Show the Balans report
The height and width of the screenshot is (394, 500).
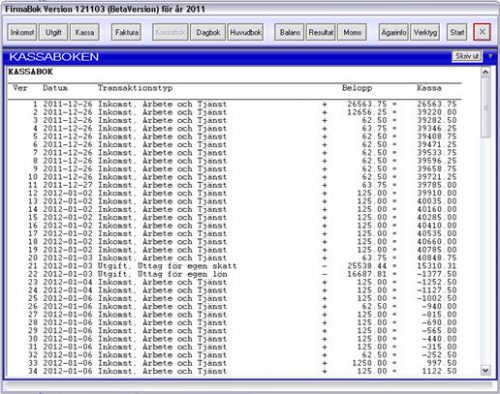coord(289,33)
